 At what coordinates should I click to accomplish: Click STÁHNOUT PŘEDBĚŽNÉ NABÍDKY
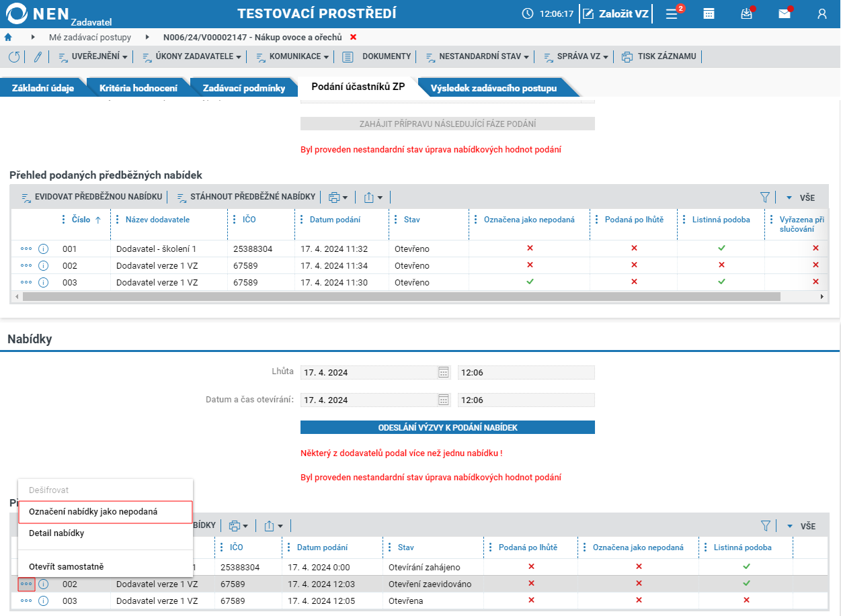point(247,197)
